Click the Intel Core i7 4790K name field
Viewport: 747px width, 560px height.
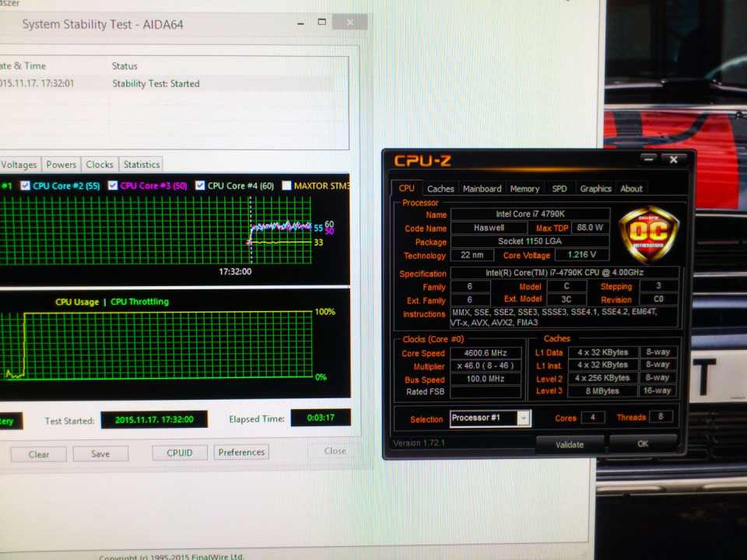coord(530,215)
